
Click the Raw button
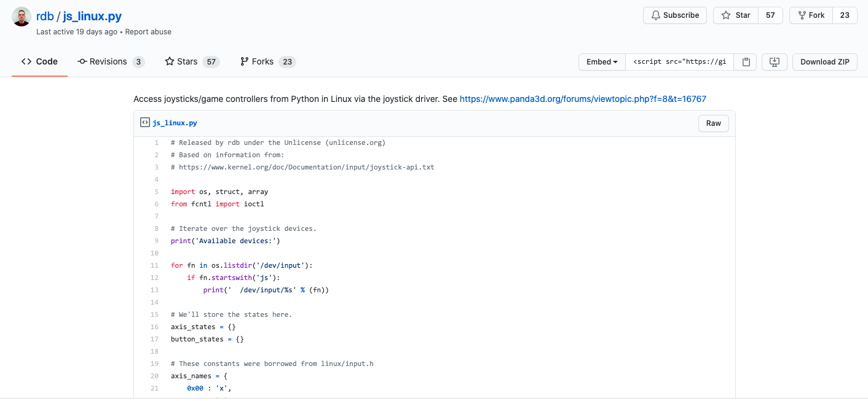point(713,123)
